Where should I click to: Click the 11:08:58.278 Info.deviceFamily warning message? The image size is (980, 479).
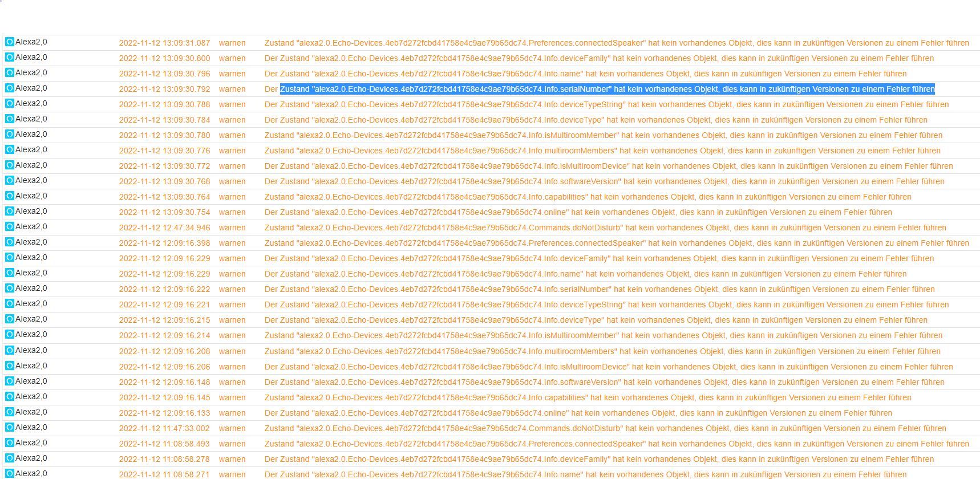pyautogui.click(x=599, y=459)
